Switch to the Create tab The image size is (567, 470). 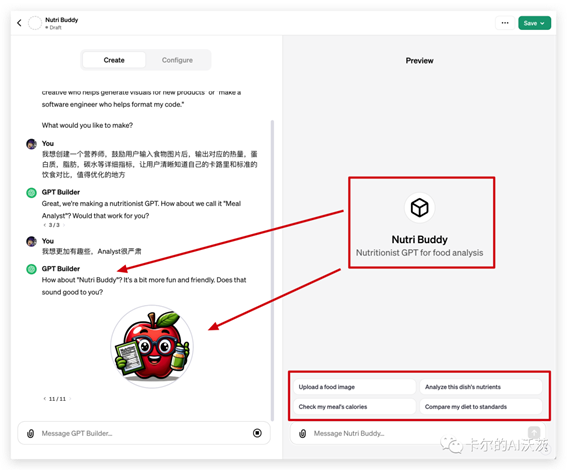(114, 60)
